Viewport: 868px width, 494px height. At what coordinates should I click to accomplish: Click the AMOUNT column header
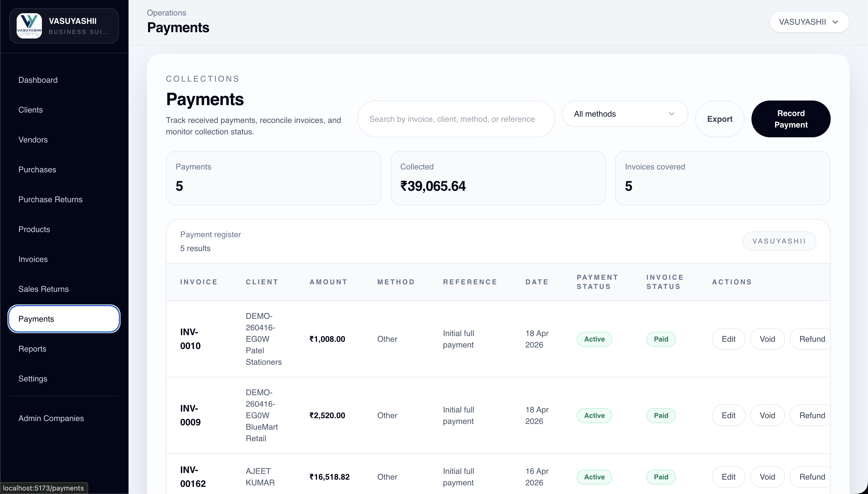pos(328,282)
